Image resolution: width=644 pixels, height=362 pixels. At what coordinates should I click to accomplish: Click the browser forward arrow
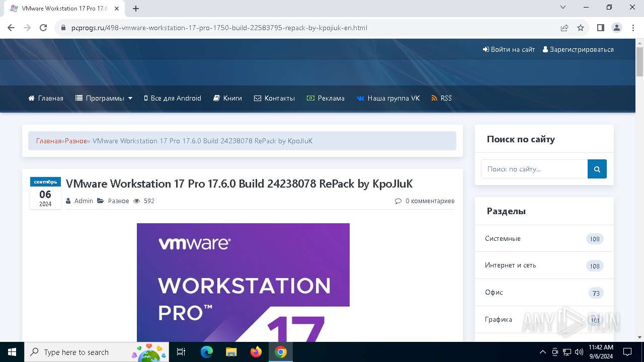click(x=27, y=28)
